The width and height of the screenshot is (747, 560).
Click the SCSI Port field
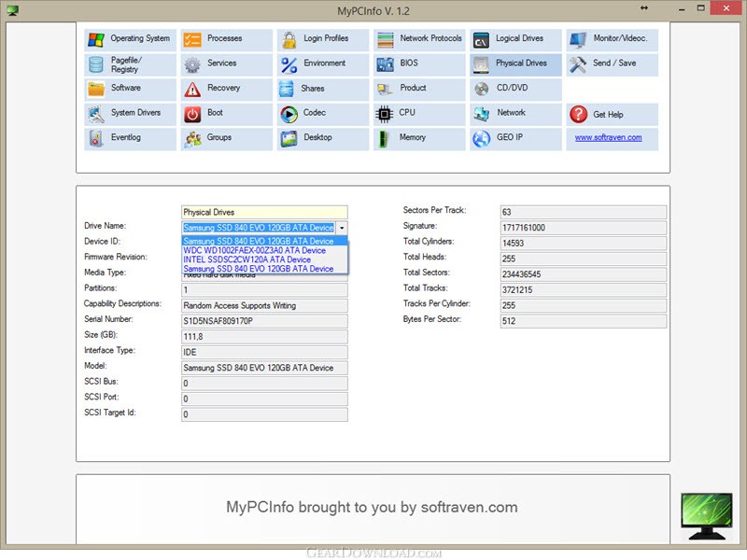(264, 399)
